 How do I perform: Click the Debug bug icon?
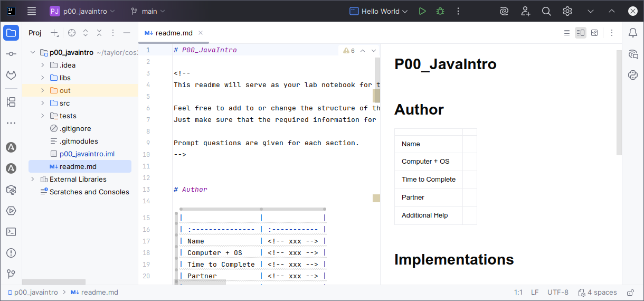440,11
